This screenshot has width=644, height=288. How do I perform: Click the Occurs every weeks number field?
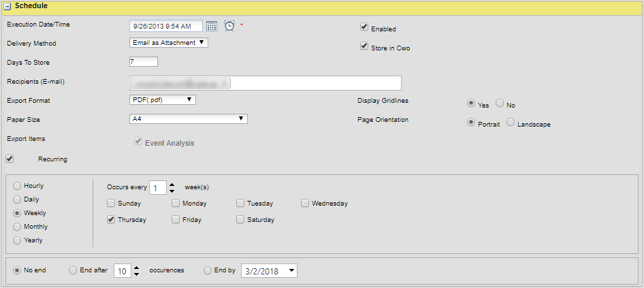click(x=158, y=188)
